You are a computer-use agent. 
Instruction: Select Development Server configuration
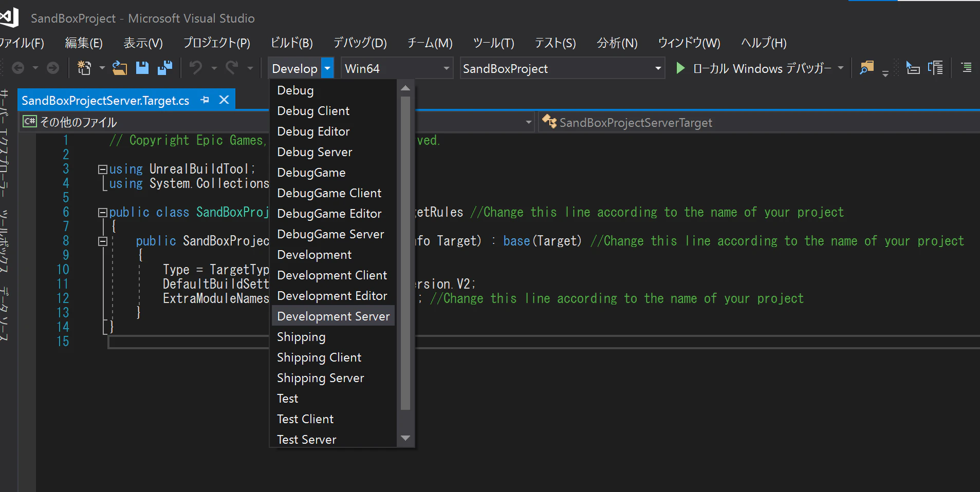tap(333, 316)
